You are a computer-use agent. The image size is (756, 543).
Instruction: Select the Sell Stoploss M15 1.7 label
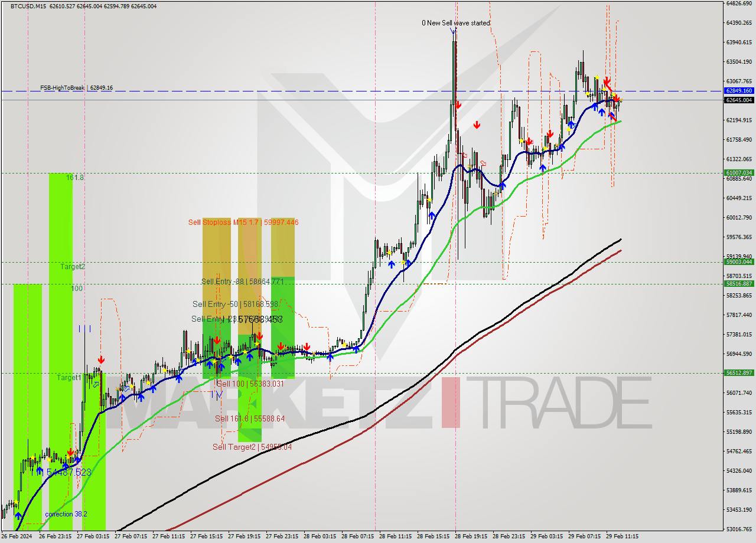click(x=243, y=223)
